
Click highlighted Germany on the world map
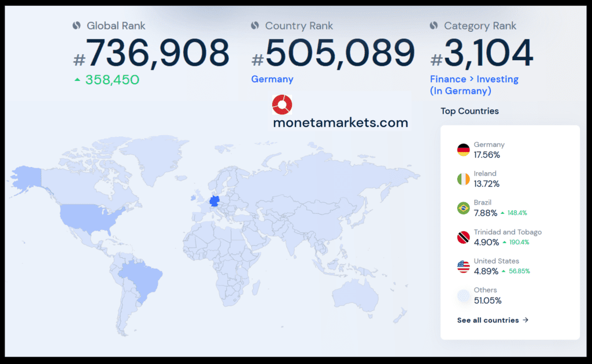(214, 201)
